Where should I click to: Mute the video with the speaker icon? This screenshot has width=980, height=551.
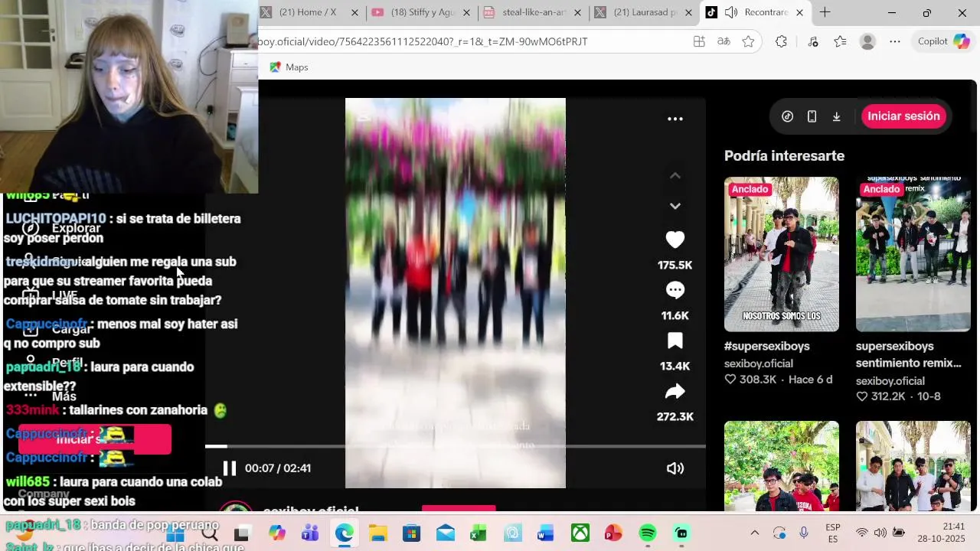tap(675, 468)
